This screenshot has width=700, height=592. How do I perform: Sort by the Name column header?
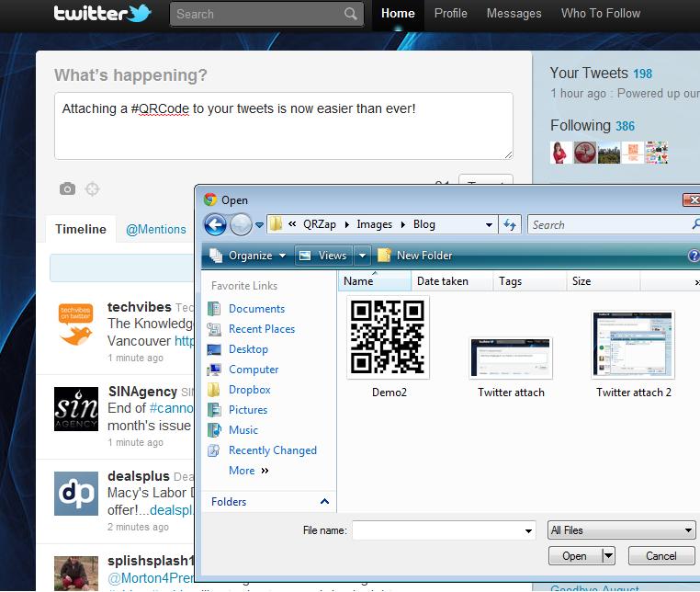[375, 281]
